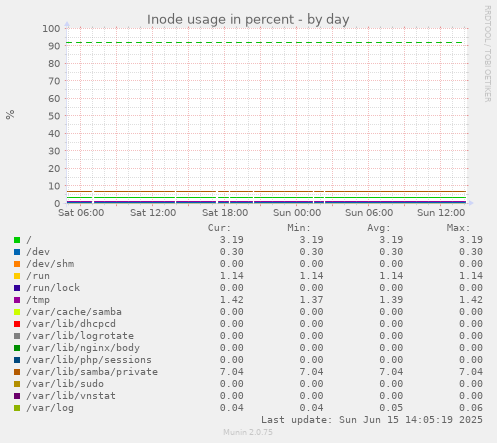
Task: Click the purple swatch next to /tmp
Action: point(17,300)
